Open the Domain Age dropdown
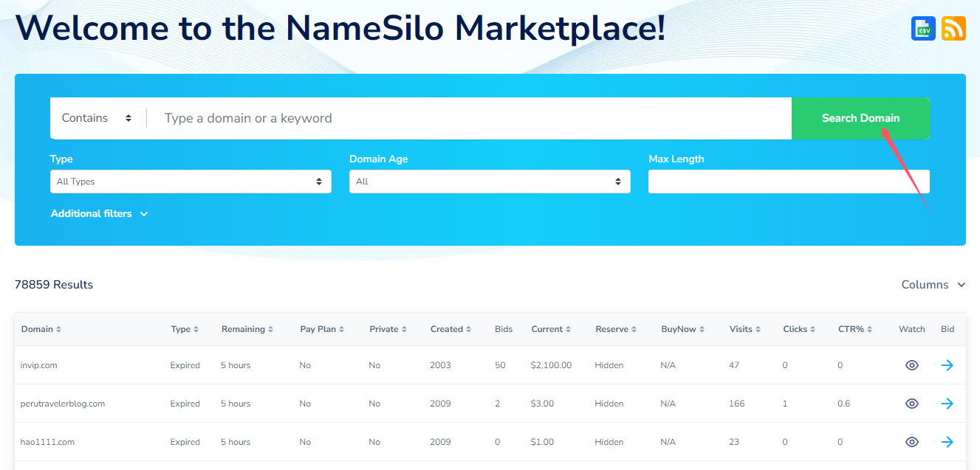Image resolution: width=980 pixels, height=470 pixels. pos(490,181)
